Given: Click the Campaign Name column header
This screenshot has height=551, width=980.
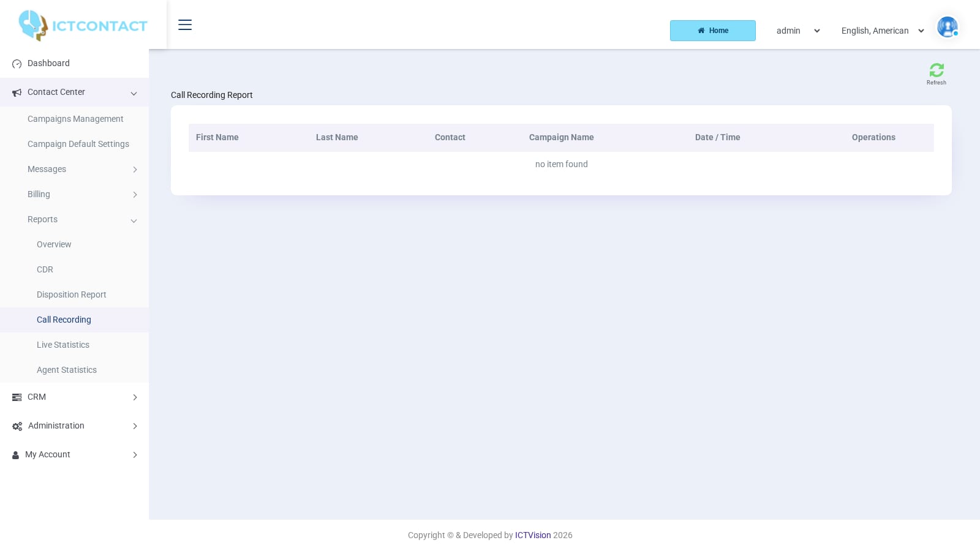Looking at the screenshot, I should pyautogui.click(x=562, y=137).
